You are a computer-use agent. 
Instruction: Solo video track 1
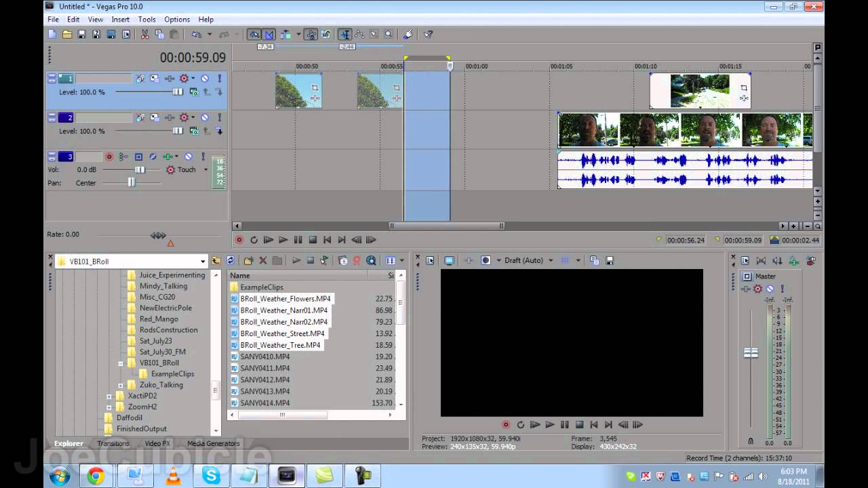click(219, 79)
